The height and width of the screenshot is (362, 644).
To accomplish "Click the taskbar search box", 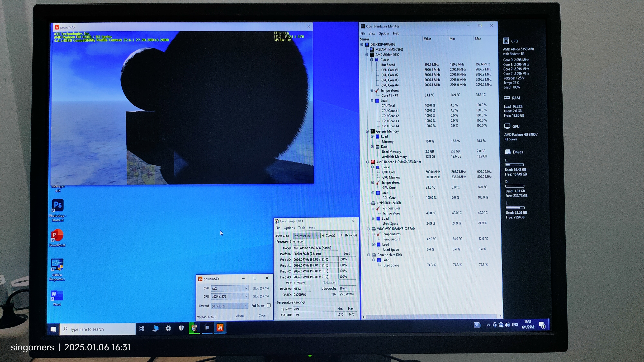I will click(x=98, y=329).
